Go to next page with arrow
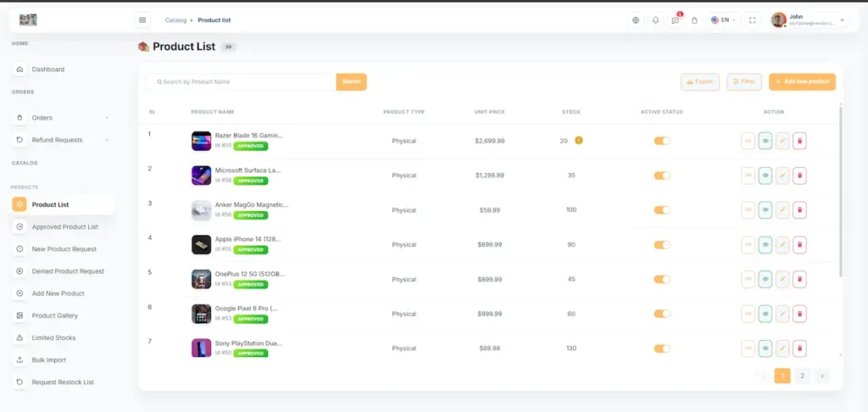 [822, 376]
